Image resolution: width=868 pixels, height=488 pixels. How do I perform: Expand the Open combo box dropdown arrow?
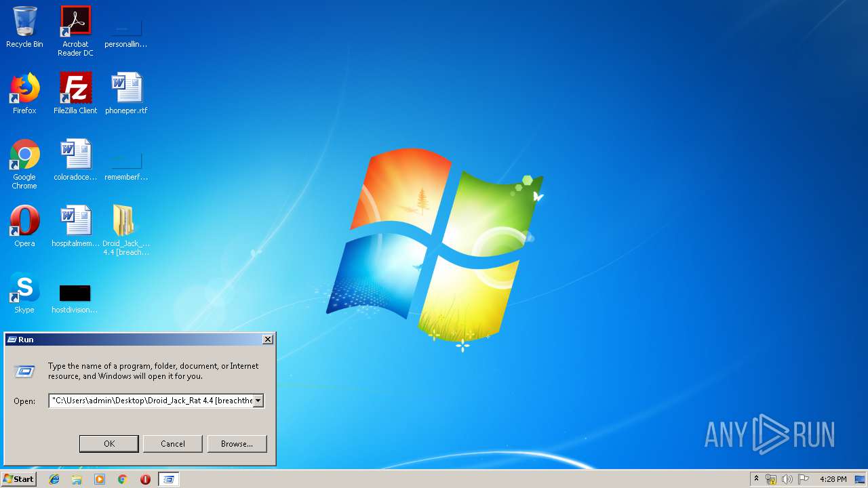258,401
